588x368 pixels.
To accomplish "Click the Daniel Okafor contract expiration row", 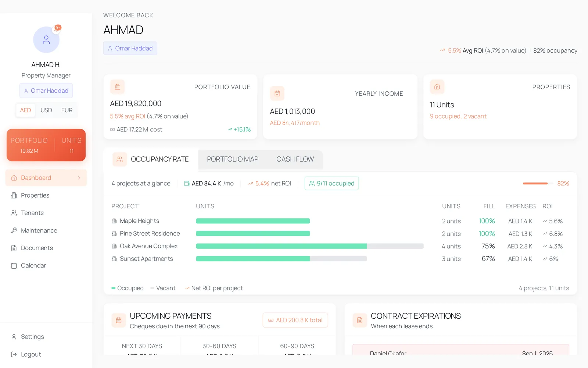I will (461, 350).
